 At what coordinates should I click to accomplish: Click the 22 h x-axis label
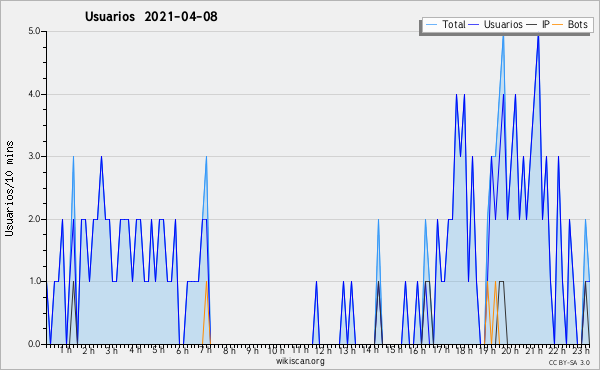pos(557,350)
